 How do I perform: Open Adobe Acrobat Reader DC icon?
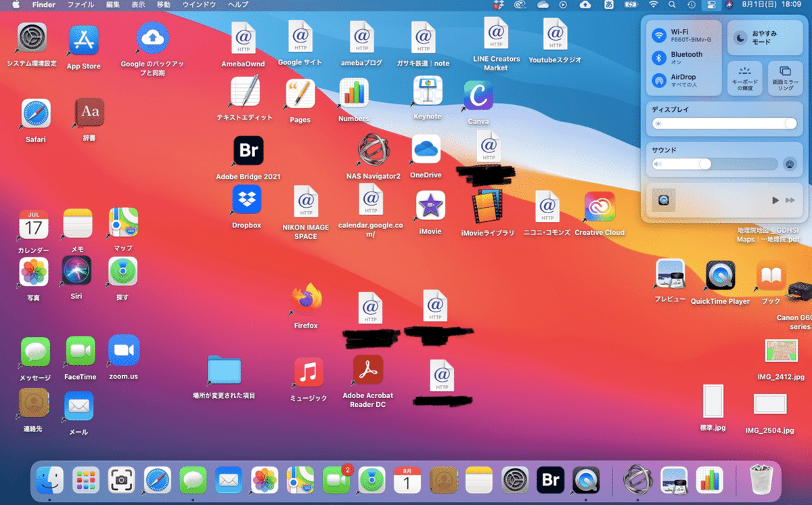coord(367,370)
